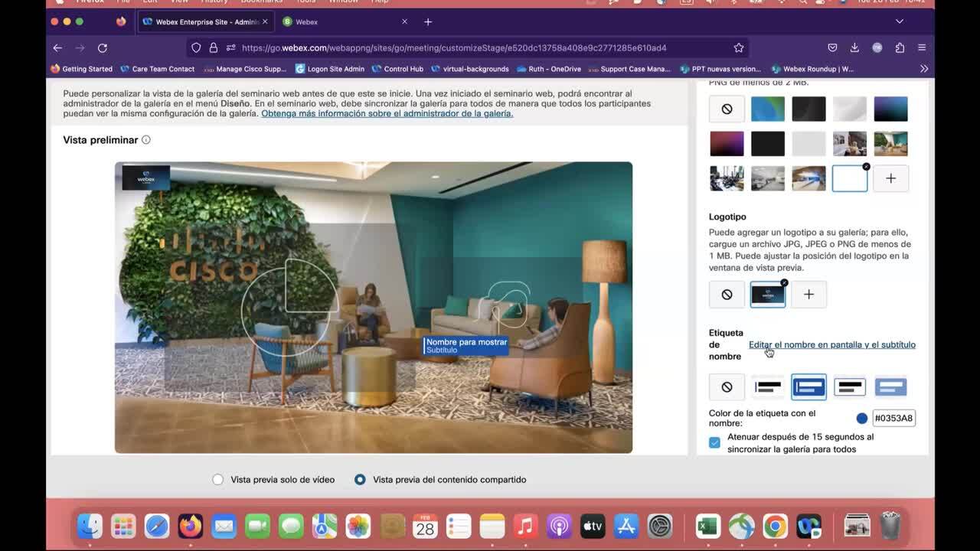Click info icon next to Vista preliminar
This screenshot has height=551, width=980.
(x=146, y=140)
